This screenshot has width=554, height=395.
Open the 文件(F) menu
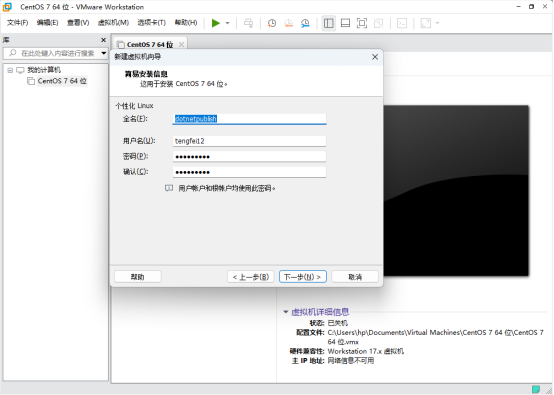[17, 23]
